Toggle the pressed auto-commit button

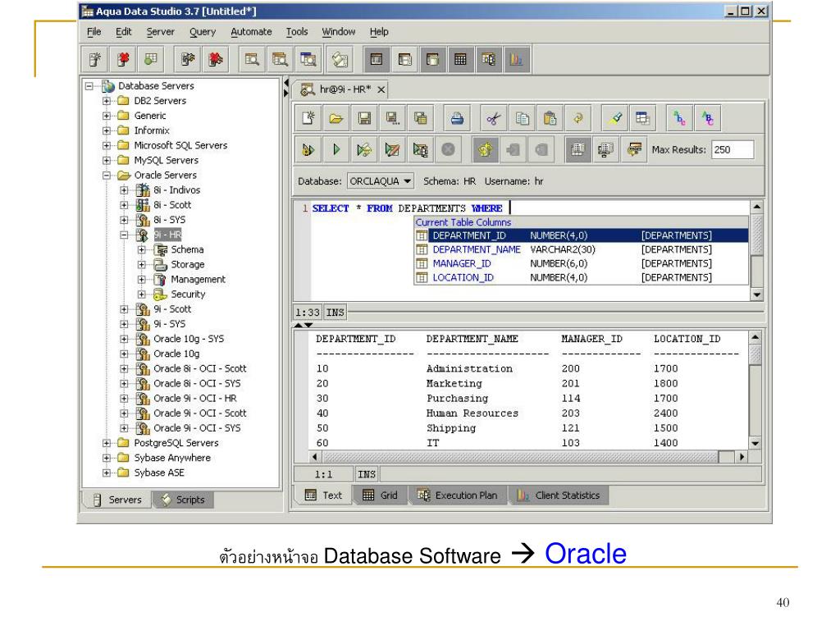coord(485,149)
